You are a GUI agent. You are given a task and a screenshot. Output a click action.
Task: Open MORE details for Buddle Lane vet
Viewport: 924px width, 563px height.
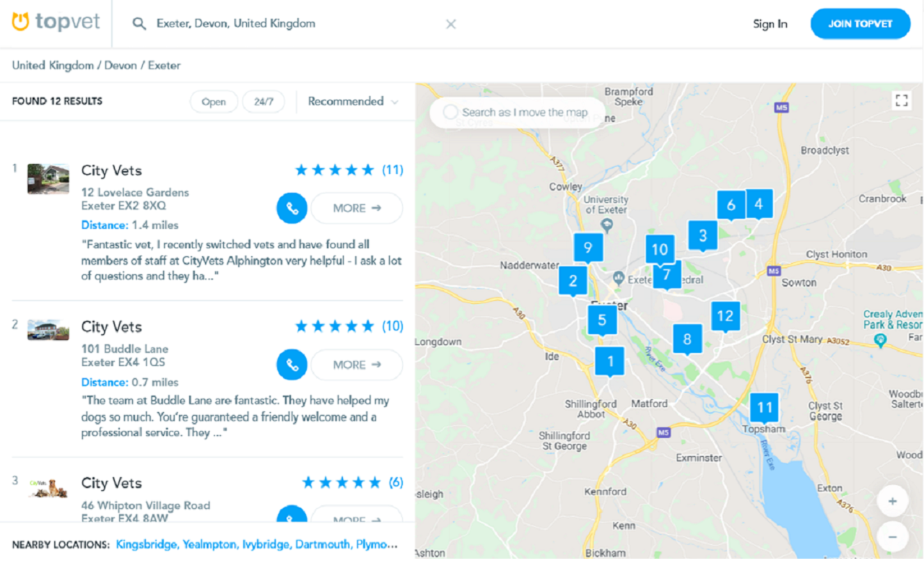(x=357, y=365)
